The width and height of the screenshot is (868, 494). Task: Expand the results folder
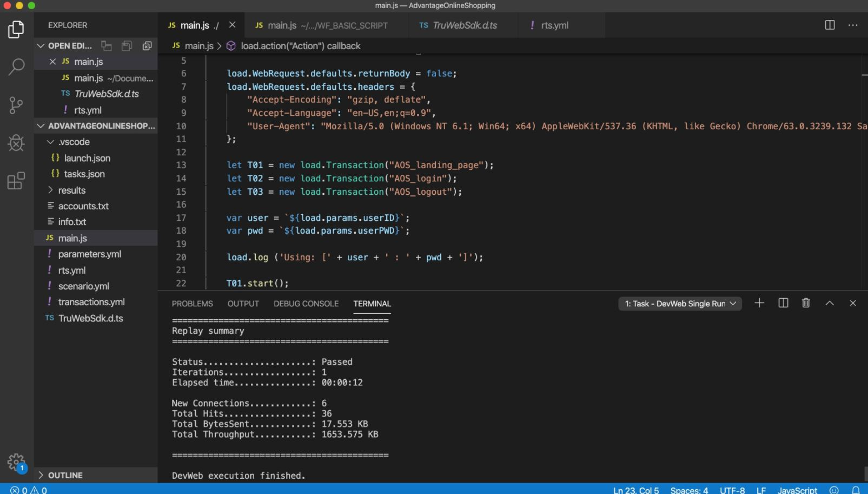click(50, 190)
